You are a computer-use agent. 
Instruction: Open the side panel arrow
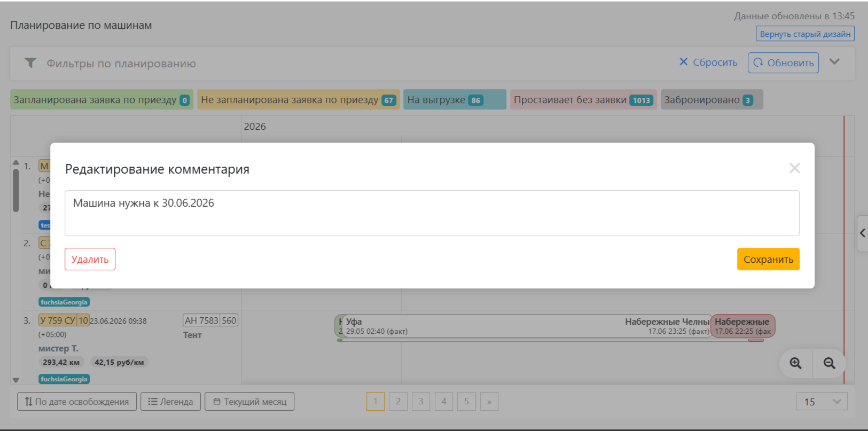862,233
